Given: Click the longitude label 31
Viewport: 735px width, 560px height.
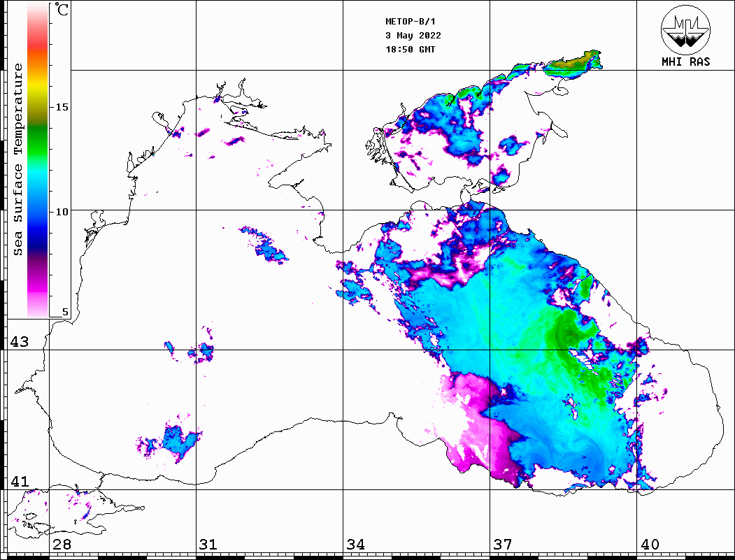Looking at the screenshot, I should pos(208,544).
